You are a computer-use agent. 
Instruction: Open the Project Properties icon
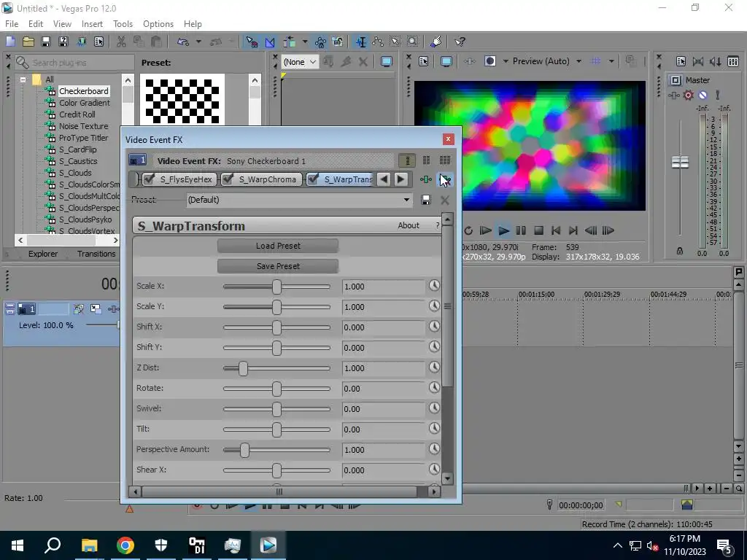click(98, 42)
